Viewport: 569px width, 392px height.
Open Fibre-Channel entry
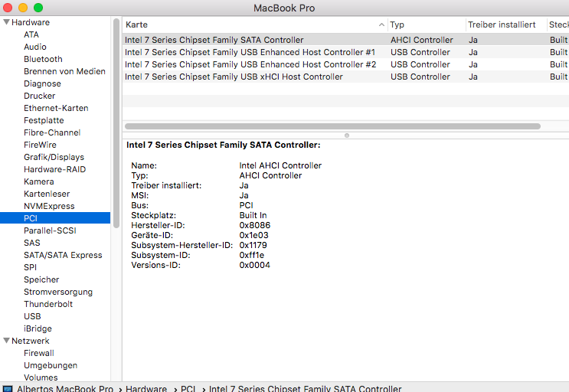52,132
